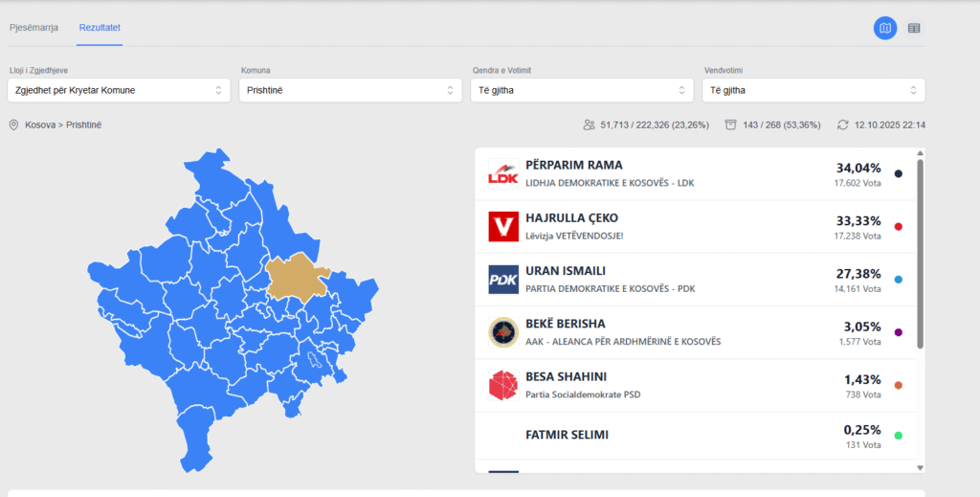Open the Komuna dropdown
Viewport: 980px width, 497px height.
coord(351,90)
